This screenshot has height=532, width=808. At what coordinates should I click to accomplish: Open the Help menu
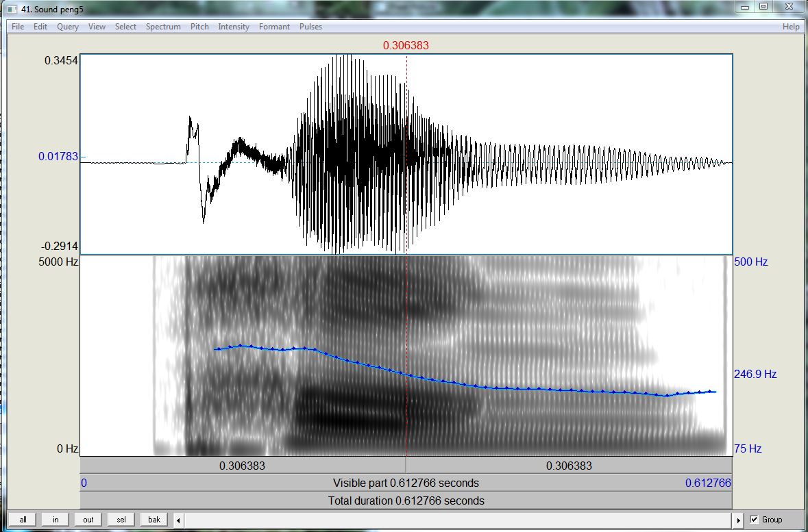791,27
